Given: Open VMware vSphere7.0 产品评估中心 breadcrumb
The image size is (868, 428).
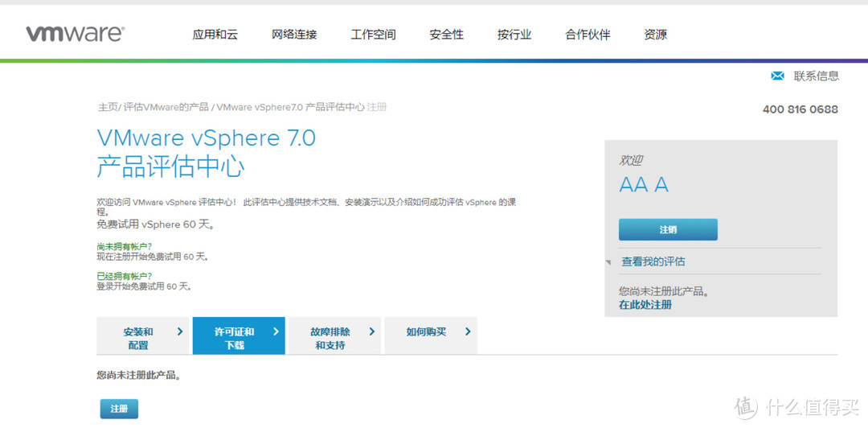Looking at the screenshot, I should tap(290, 107).
